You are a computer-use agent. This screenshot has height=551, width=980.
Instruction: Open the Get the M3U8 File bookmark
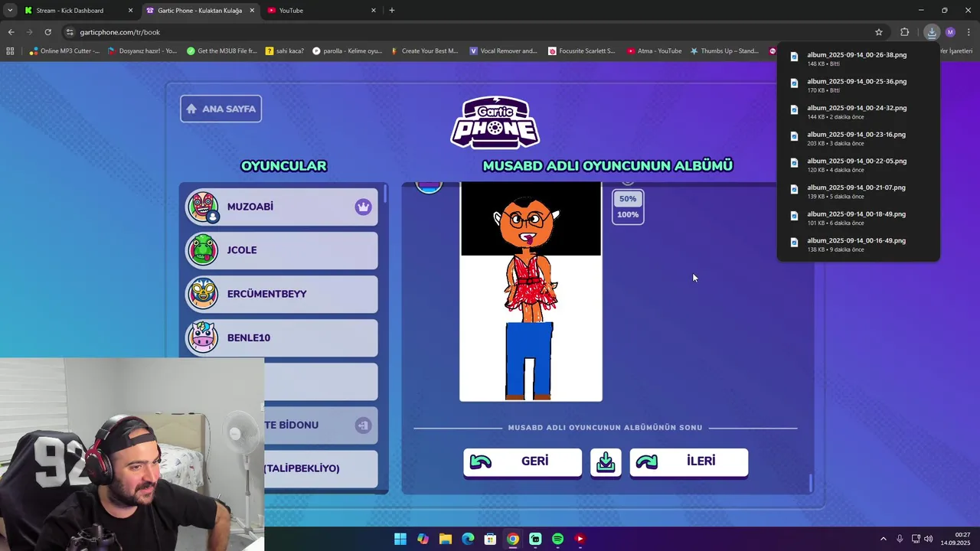(222, 51)
